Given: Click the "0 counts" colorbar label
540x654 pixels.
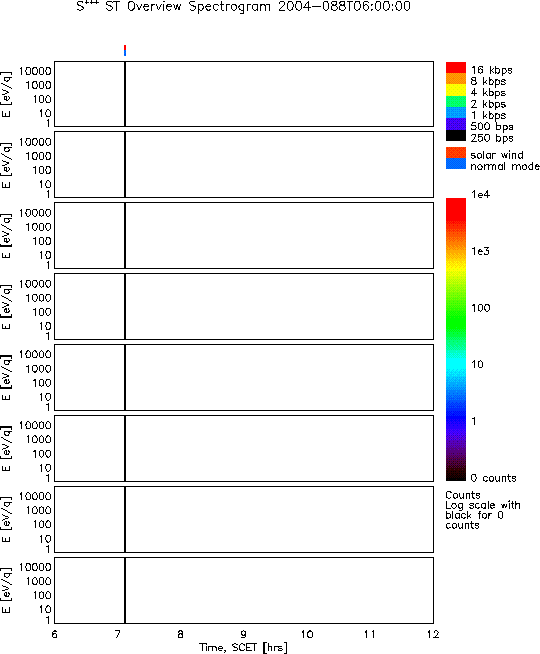Looking at the screenshot, I should (493, 478).
